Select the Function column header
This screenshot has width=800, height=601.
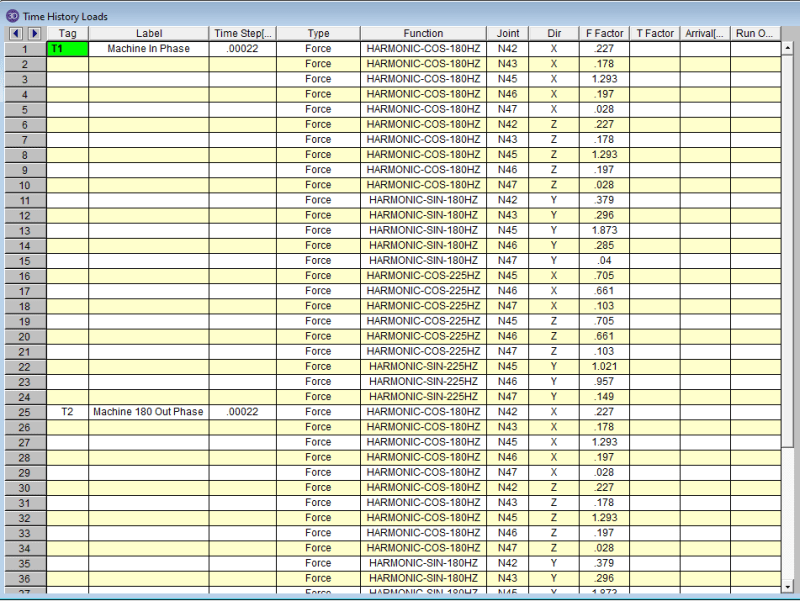pos(423,34)
